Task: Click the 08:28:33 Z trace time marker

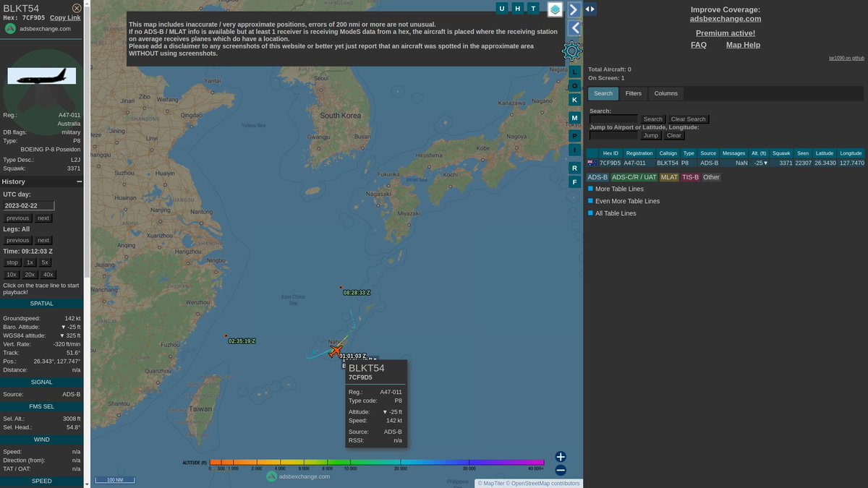Action: coord(357,293)
